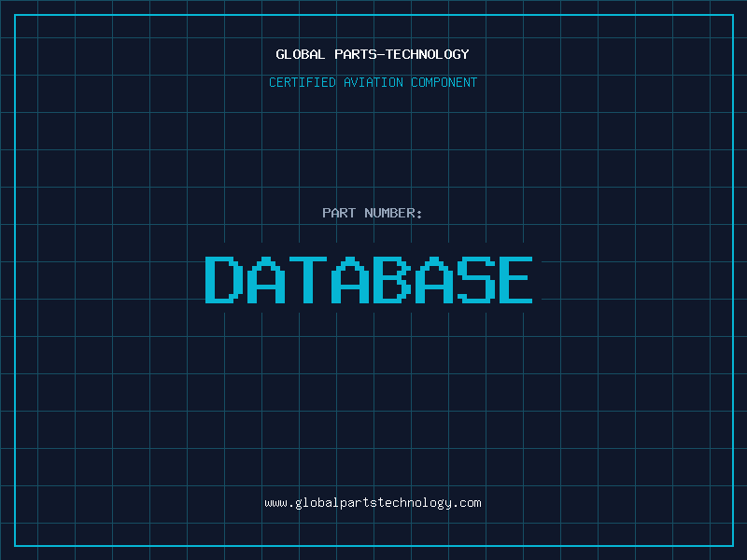Click the word PARTS-TECHNOLOGY in the header
The image size is (747, 560).
[402, 54]
